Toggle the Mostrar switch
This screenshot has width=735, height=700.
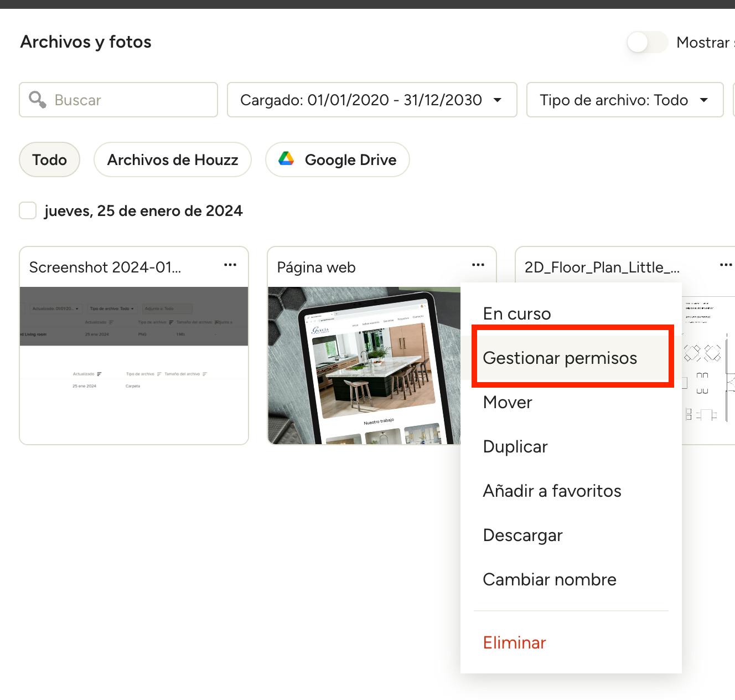point(646,42)
